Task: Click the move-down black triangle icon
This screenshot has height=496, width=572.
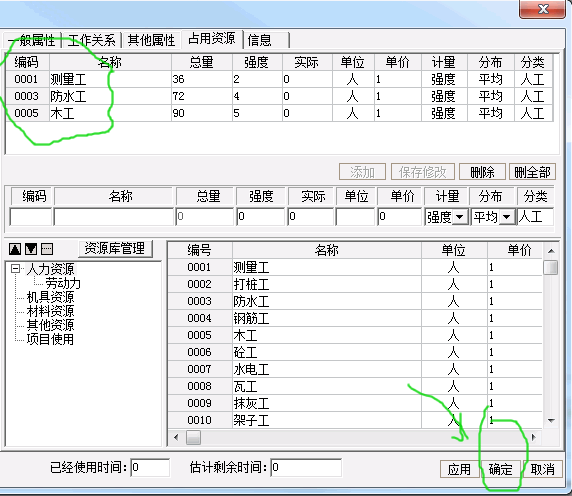Action: [31, 249]
